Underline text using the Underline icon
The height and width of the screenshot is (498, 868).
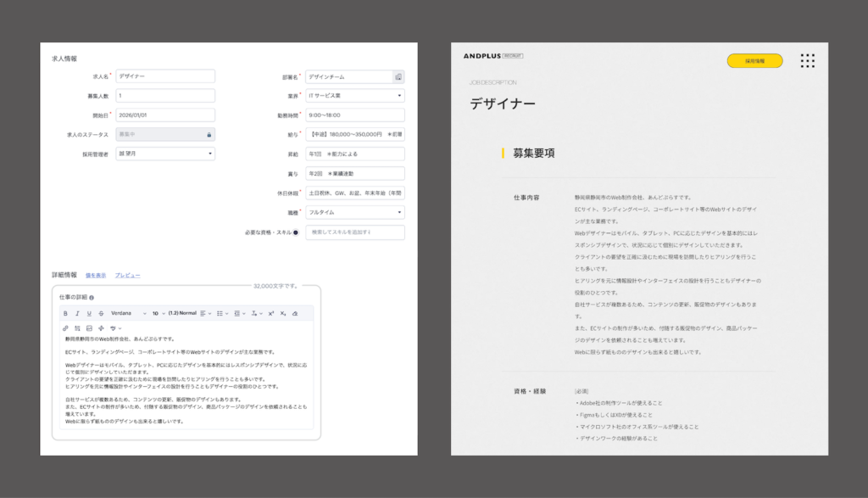tap(89, 312)
